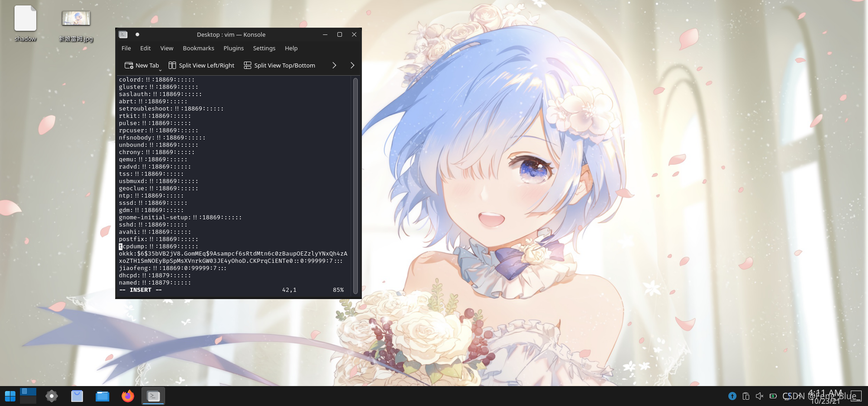Open the Discover store bag icon

pos(77,396)
